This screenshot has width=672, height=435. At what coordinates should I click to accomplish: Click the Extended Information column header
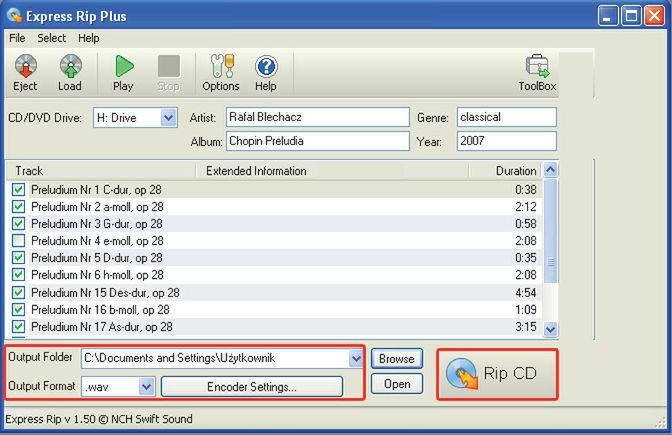click(x=332, y=171)
